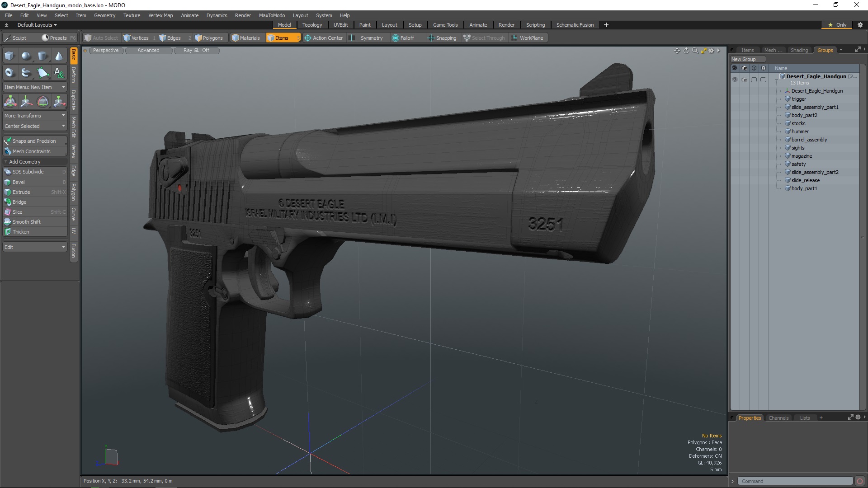
Task: Click the viewport zoom magnifier icon
Action: pyautogui.click(x=695, y=51)
